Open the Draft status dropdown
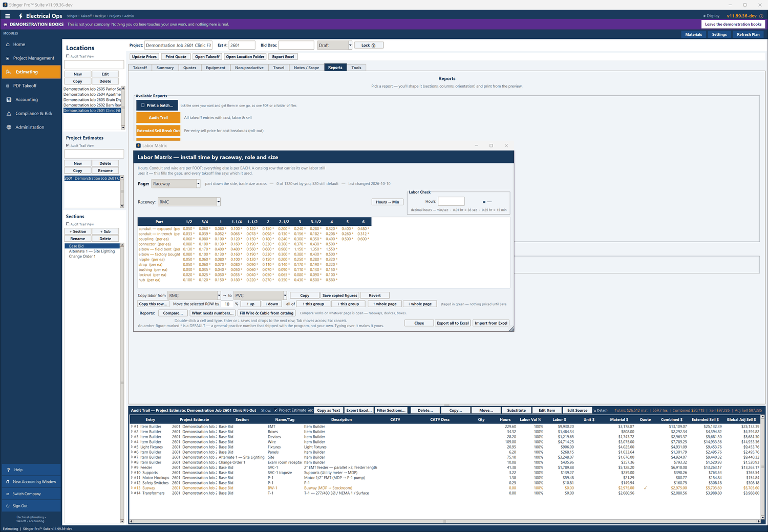 point(350,46)
